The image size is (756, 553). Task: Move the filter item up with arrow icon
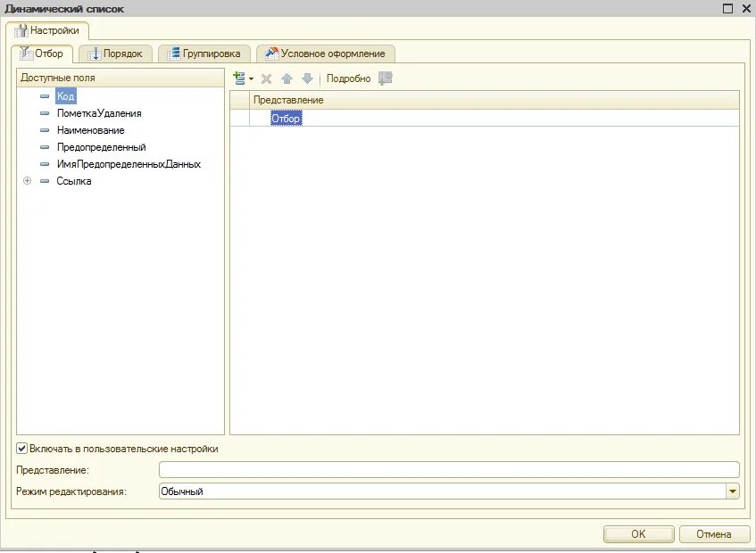(x=287, y=78)
